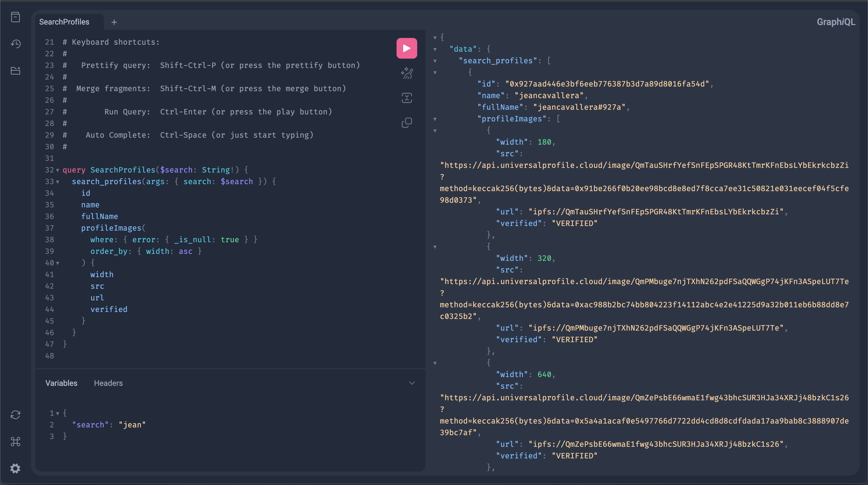Collapse the variables editor with chevron
The width and height of the screenshot is (868, 485).
point(412,383)
